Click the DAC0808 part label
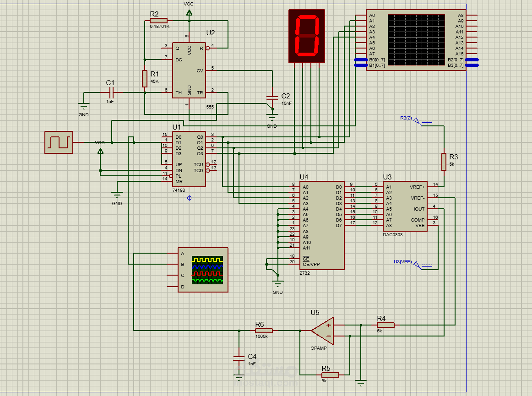The height and width of the screenshot is (396, 532). coord(392,234)
